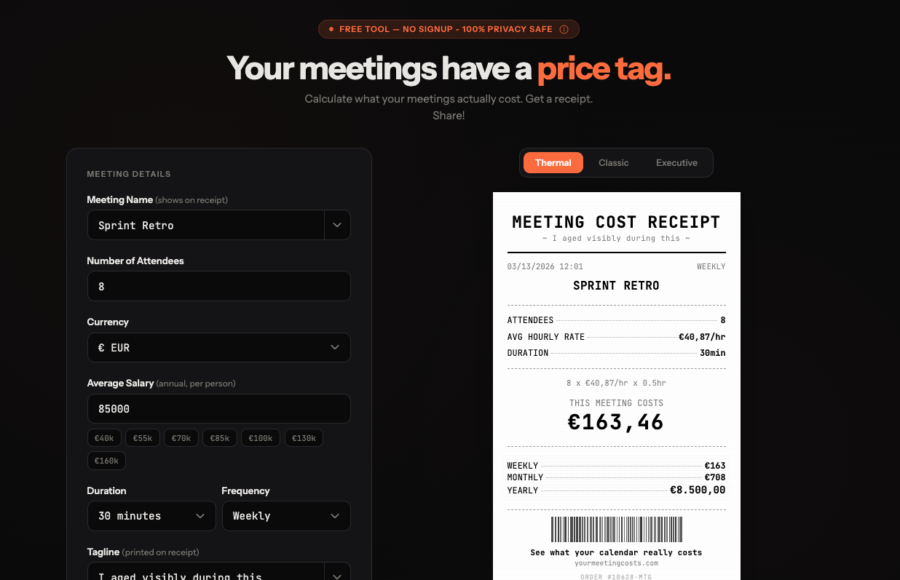Viewport: 900px width, 580px height.
Task: Click the Sprint Retro meeting name field
Action: pyautogui.click(x=205, y=225)
